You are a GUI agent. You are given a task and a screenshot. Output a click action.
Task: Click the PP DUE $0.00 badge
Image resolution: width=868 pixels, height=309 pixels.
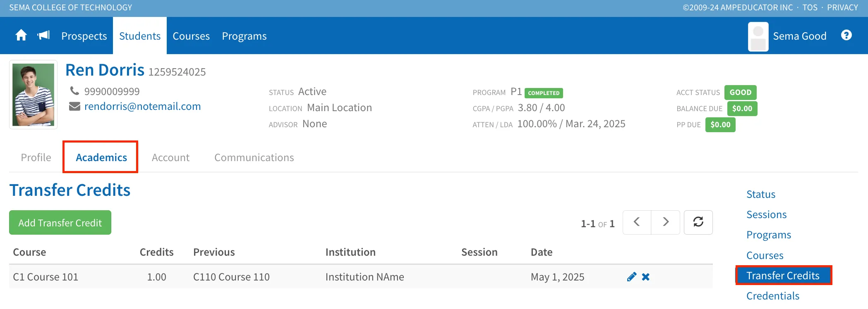coord(720,125)
